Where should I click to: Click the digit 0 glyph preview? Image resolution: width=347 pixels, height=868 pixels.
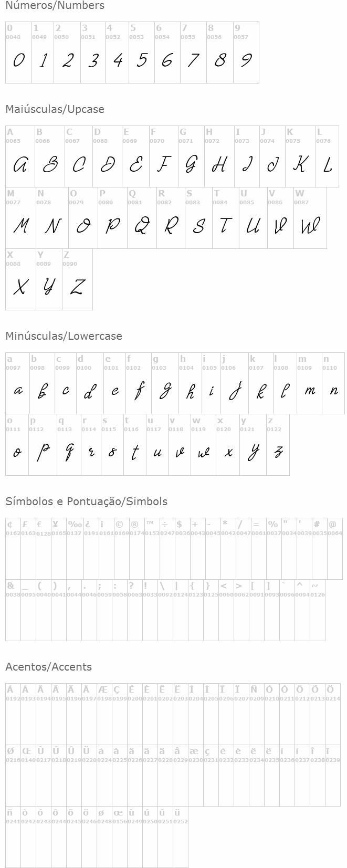coord(18,60)
